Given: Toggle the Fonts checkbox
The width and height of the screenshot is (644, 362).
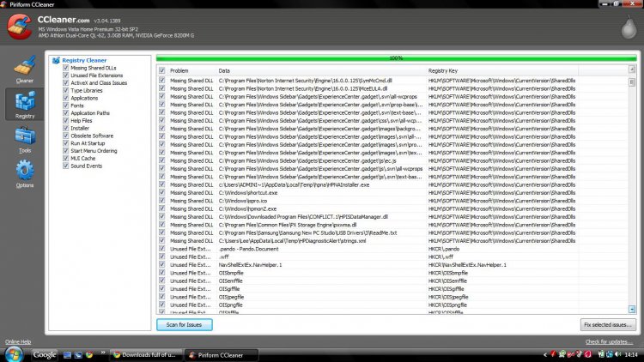Looking at the screenshot, I should [x=66, y=106].
